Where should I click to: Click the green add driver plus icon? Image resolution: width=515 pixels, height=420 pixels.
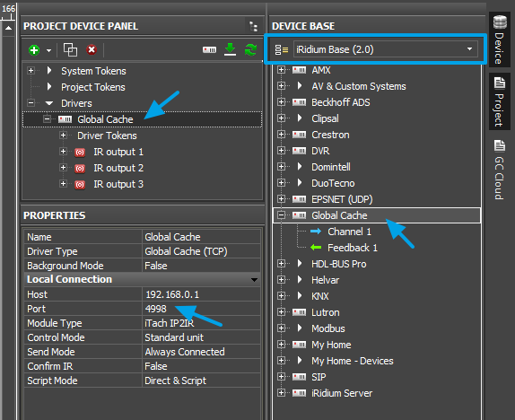[34, 50]
